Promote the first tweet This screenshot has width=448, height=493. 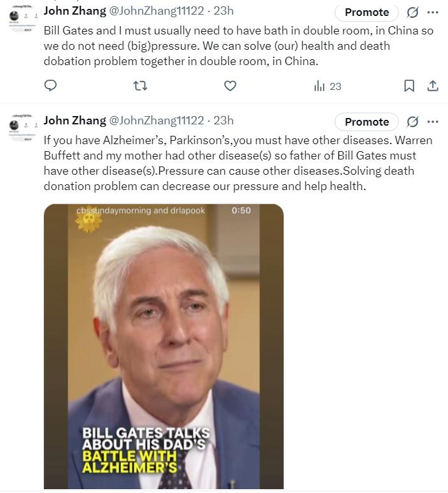366,12
